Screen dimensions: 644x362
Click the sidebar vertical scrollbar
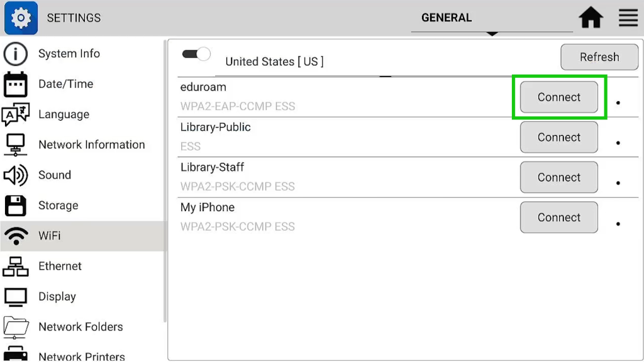pyautogui.click(x=165, y=180)
